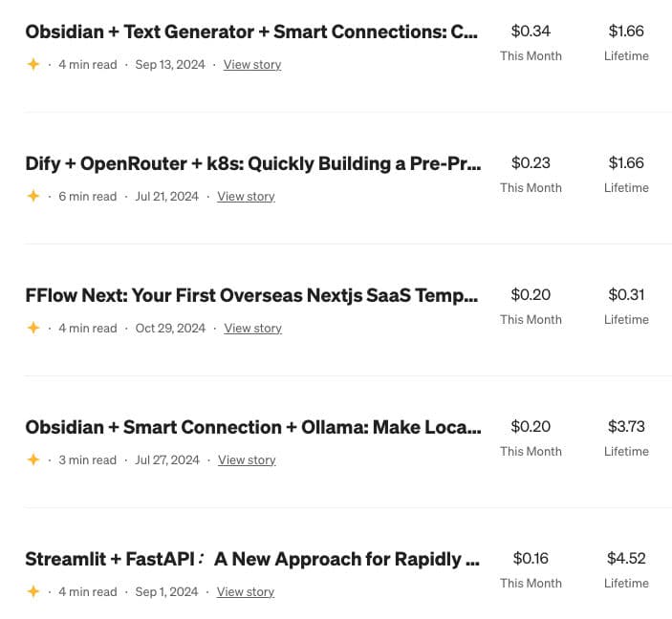Open View story link dated Jul 21, 2024
This screenshot has height=619, width=672.
246,197
